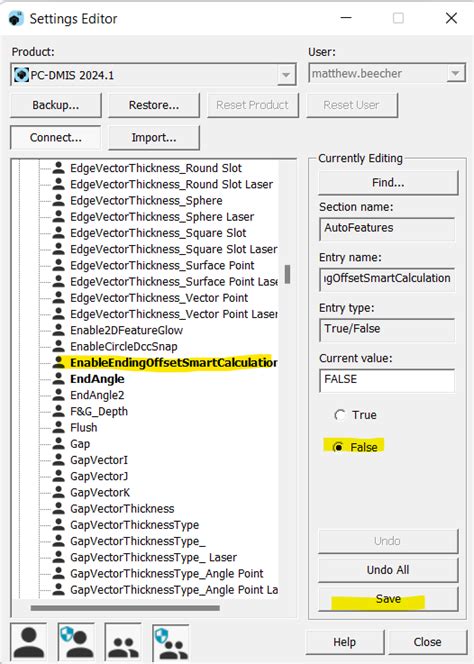
Task: Click the user icon beside Enable2DFeatureGlow
Action: pos(58,330)
